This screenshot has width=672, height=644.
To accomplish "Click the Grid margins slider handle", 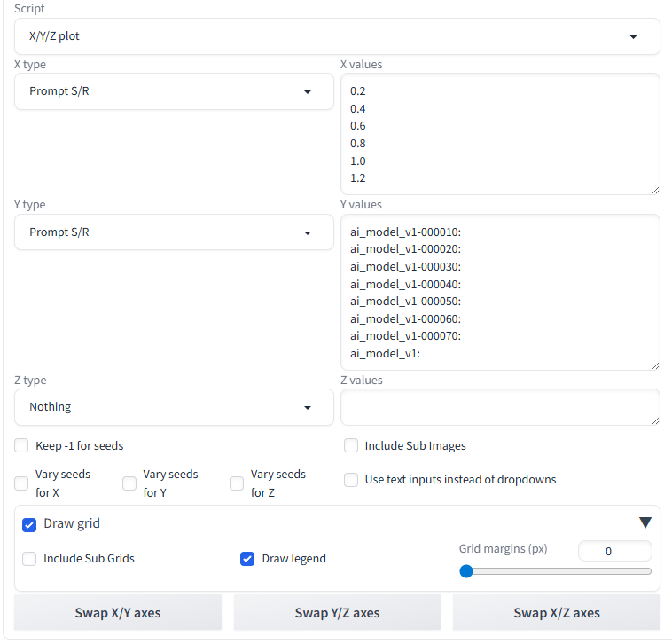I will 466,571.
